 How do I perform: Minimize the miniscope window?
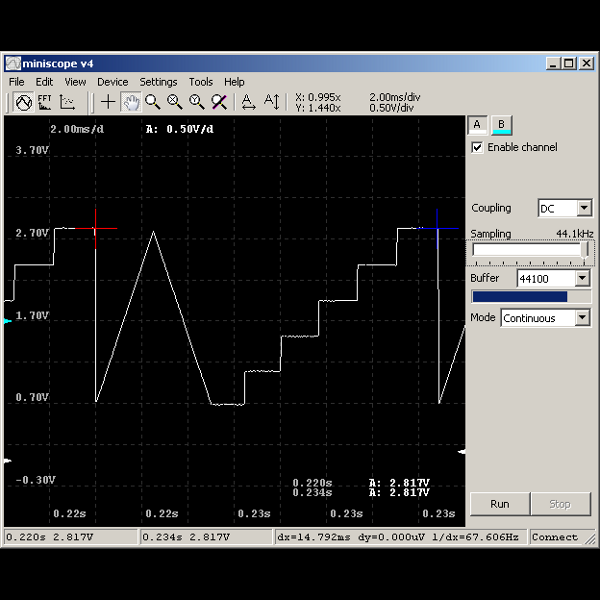tap(553, 63)
